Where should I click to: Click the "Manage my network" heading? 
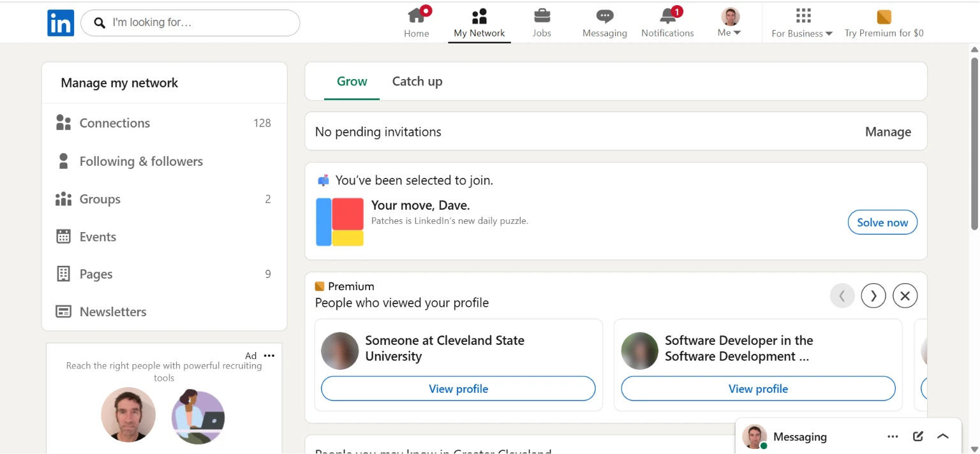click(119, 83)
